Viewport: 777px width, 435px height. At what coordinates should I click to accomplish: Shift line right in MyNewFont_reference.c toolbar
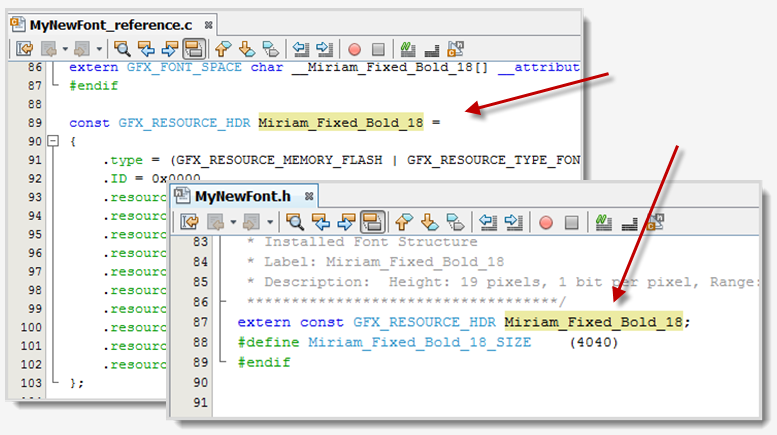[324, 47]
